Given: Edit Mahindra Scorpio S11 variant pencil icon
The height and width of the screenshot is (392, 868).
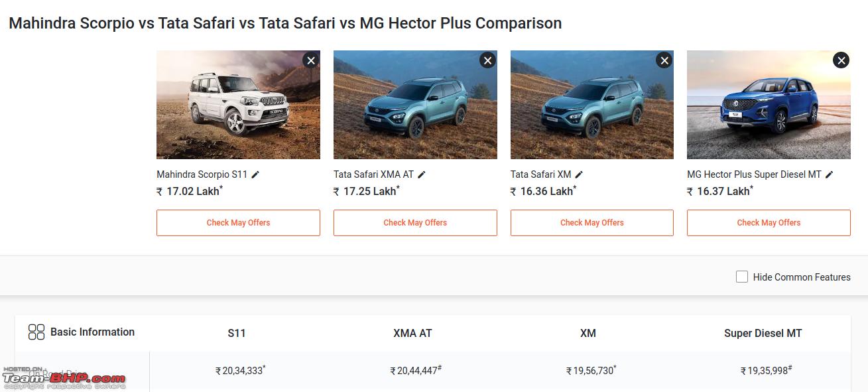Looking at the screenshot, I should click(255, 174).
